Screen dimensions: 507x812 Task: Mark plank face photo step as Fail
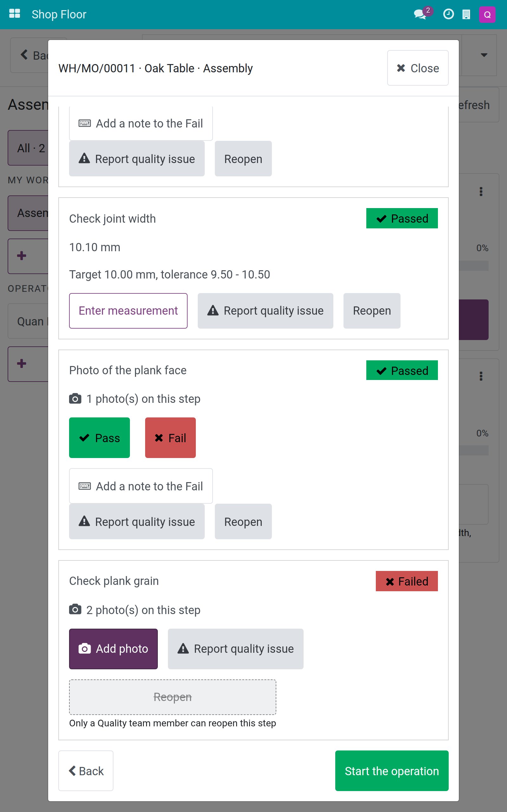170,437
